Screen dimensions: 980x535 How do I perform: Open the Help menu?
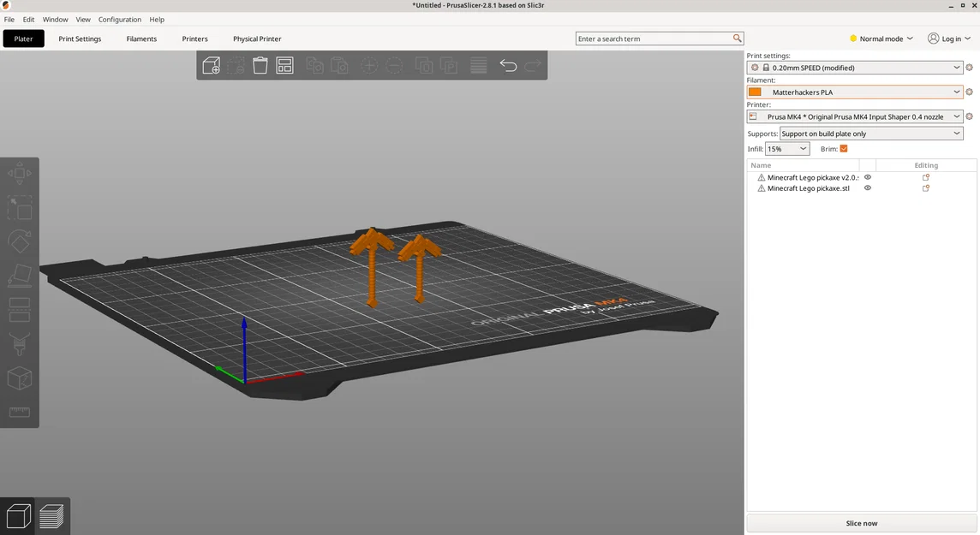[157, 20]
